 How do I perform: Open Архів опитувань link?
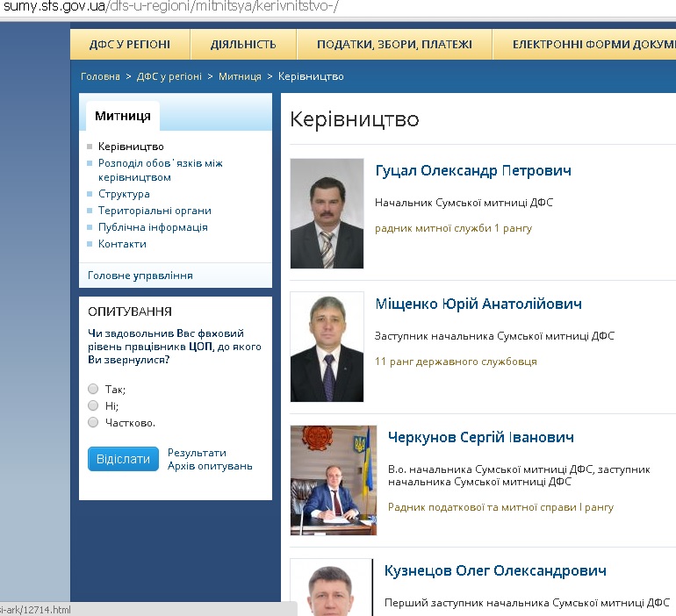210,466
